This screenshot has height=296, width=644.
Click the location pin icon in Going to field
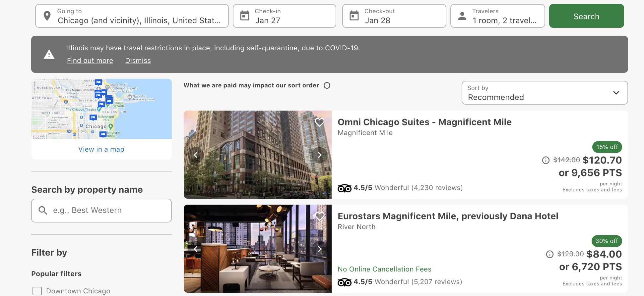pyautogui.click(x=47, y=16)
